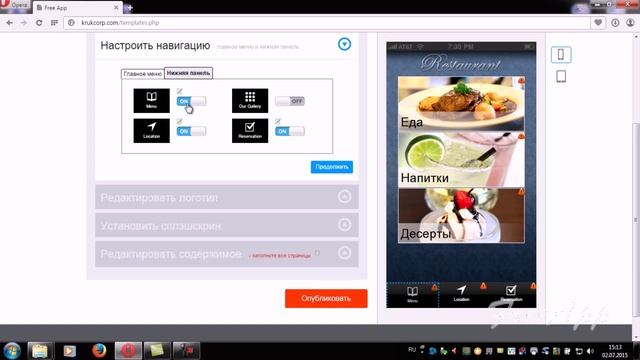Collapse the Настроить навигацию section

pyautogui.click(x=344, y=44)
